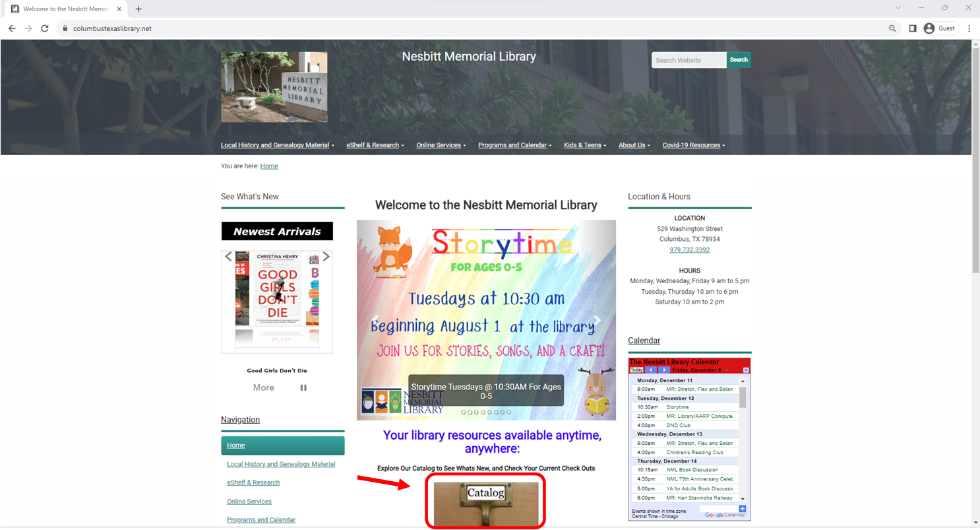Open the Kids & Teens menu
Viewport: 980px width, 530px height.
[x=584, y=145]
